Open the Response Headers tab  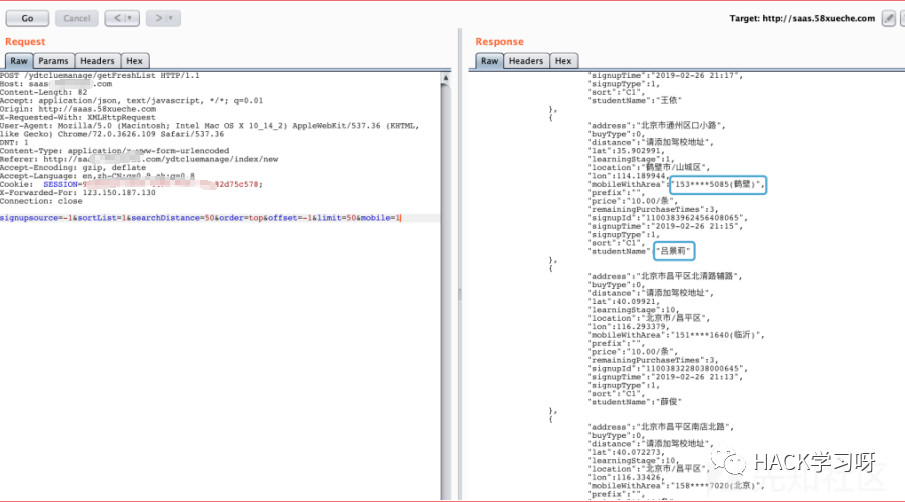(x=526, y=61)
